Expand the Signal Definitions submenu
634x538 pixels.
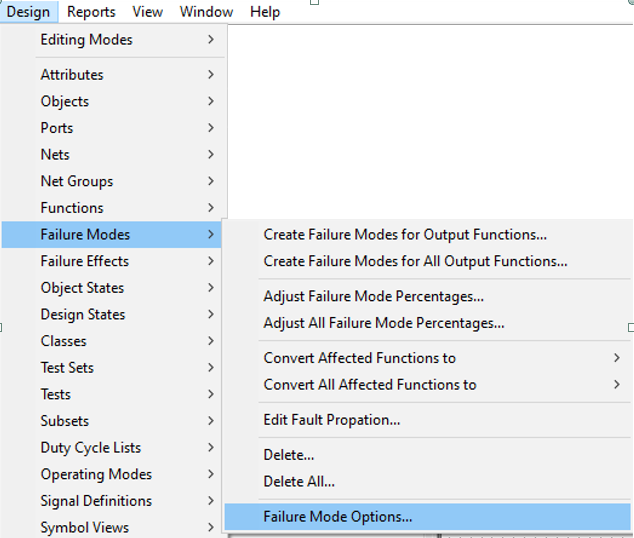click(112, 501)
